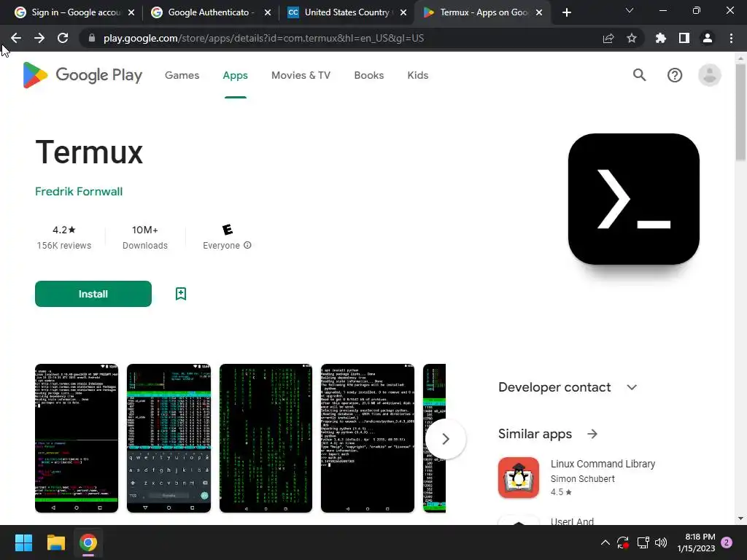Screen dimensions: 747x560
Task: Open the Help center question mark icon
Action: click(675, 75)
